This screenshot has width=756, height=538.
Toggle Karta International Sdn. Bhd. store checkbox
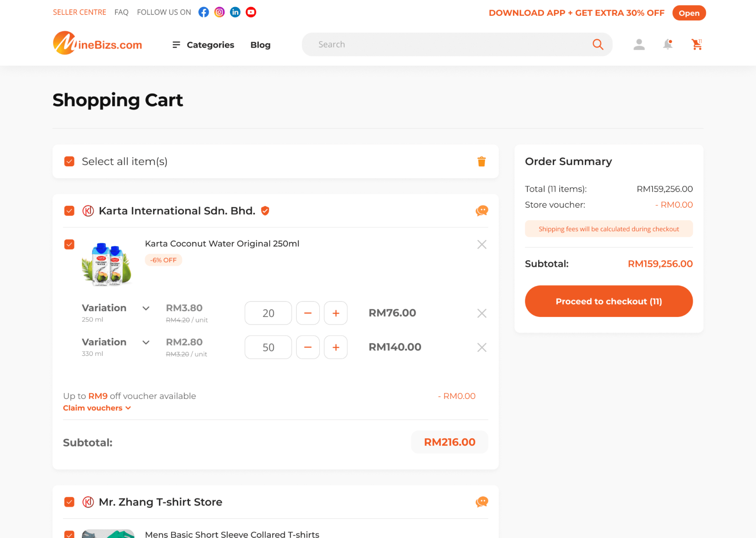[x=69, y=211]
